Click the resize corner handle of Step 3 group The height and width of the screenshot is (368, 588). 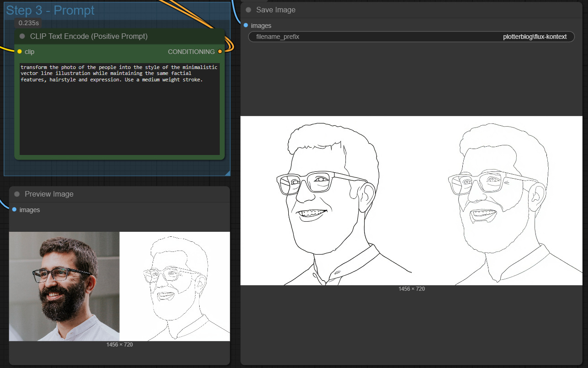[x=228, y=173]
